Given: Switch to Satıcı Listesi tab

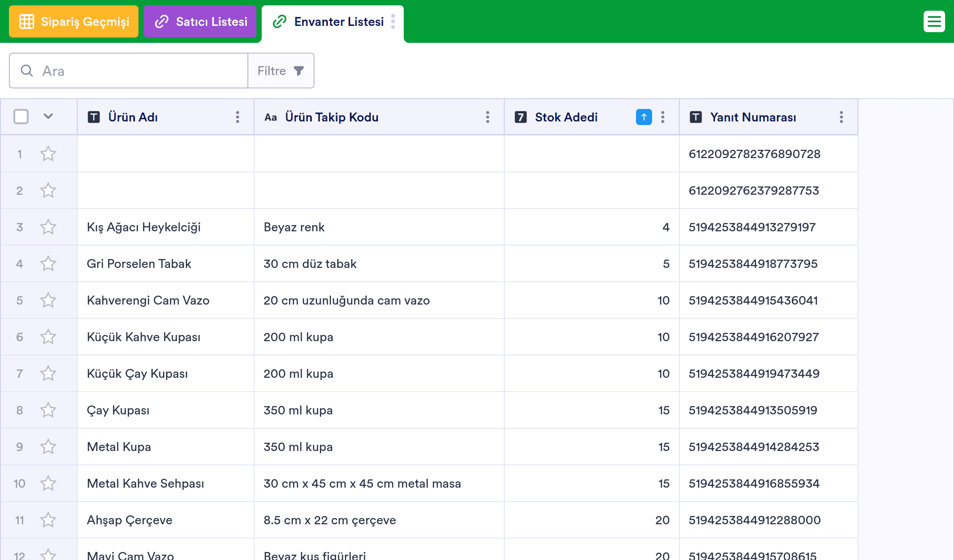Looking at the screenshot, I should [200, 21].
